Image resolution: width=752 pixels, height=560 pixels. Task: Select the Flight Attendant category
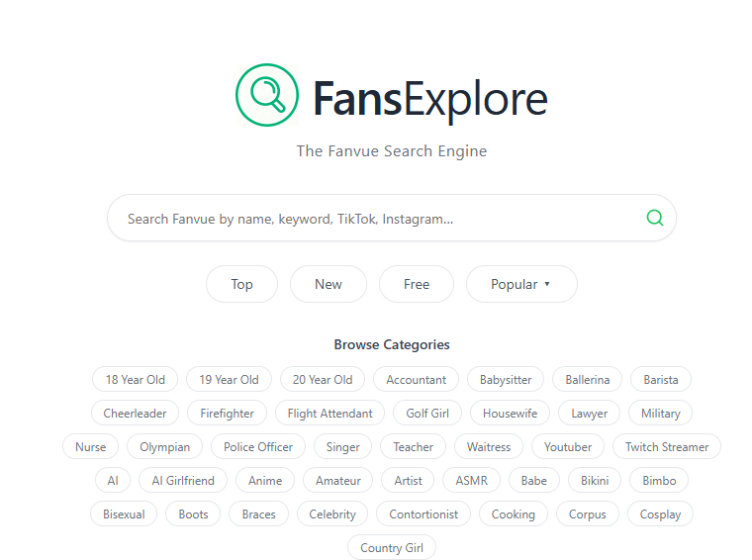(x=329, y=413)
